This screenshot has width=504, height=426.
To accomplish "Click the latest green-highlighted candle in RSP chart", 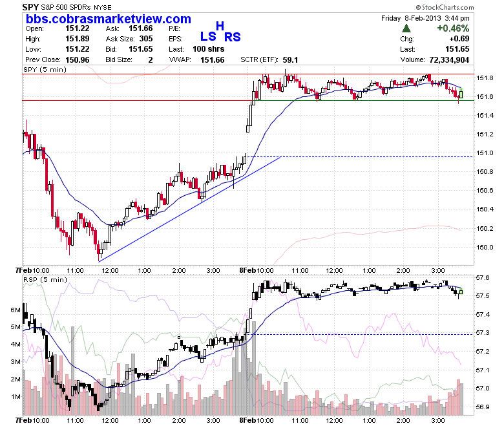I will (461, 292).
